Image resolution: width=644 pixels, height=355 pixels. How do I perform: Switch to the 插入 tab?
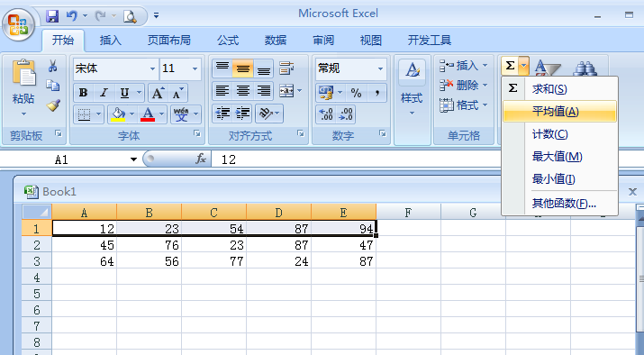tap(111, 41)
